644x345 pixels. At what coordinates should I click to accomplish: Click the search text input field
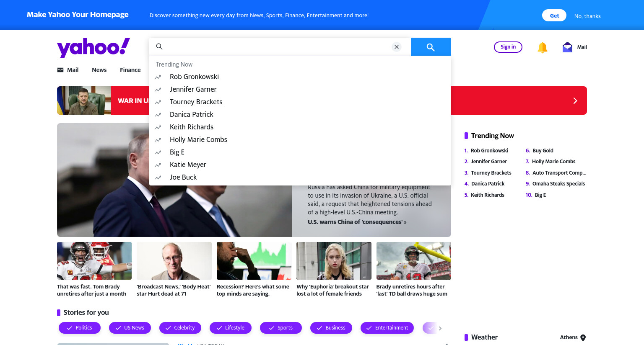point(277,47)
